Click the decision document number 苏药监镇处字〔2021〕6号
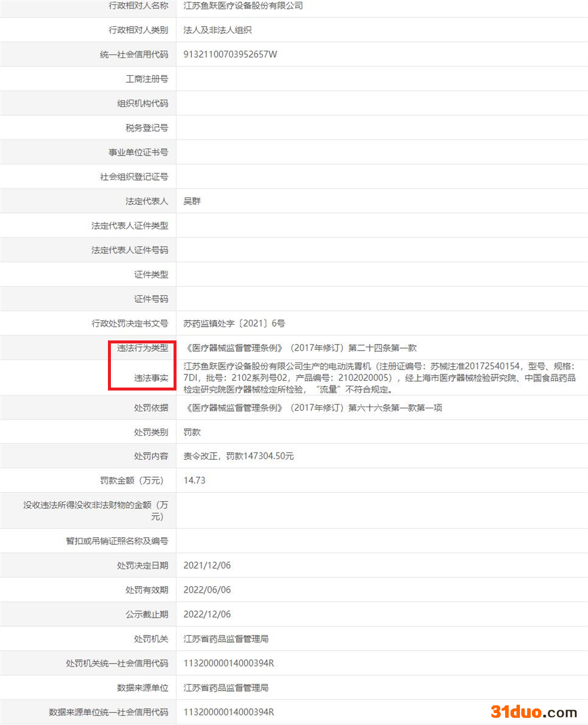Screen dimensions: 588x725 (x=234, y=324)
